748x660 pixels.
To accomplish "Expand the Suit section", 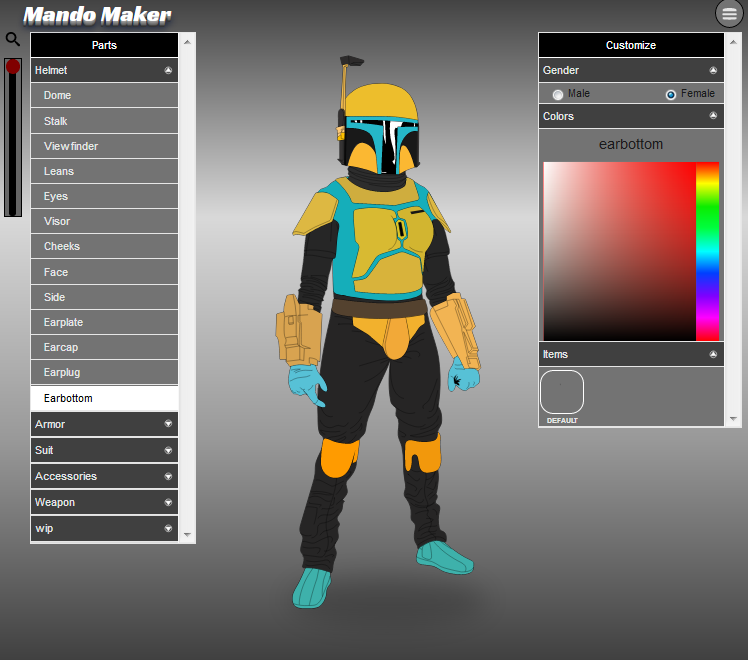I will coord(104,450).
